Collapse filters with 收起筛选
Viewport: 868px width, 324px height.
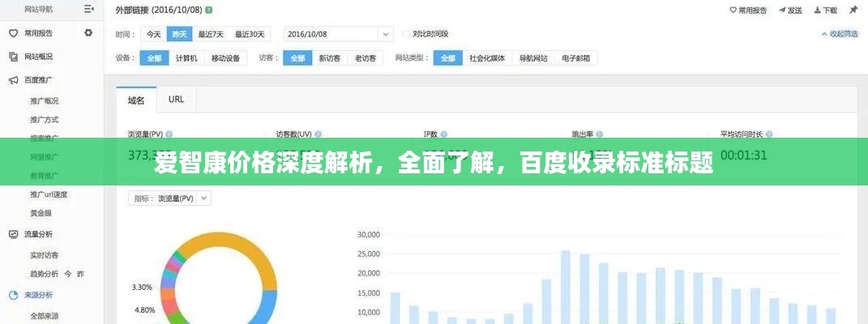(838, 34)
